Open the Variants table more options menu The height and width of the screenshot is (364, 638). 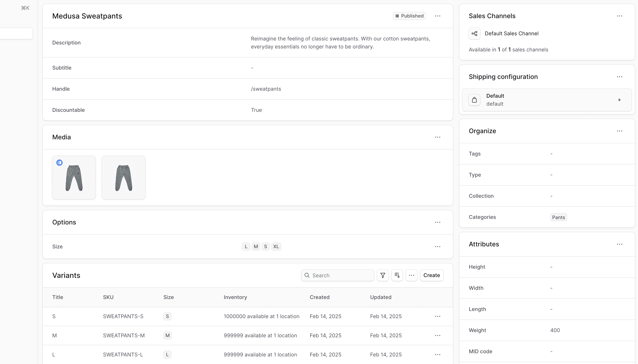pyautogui.click(x=411, y=275)
